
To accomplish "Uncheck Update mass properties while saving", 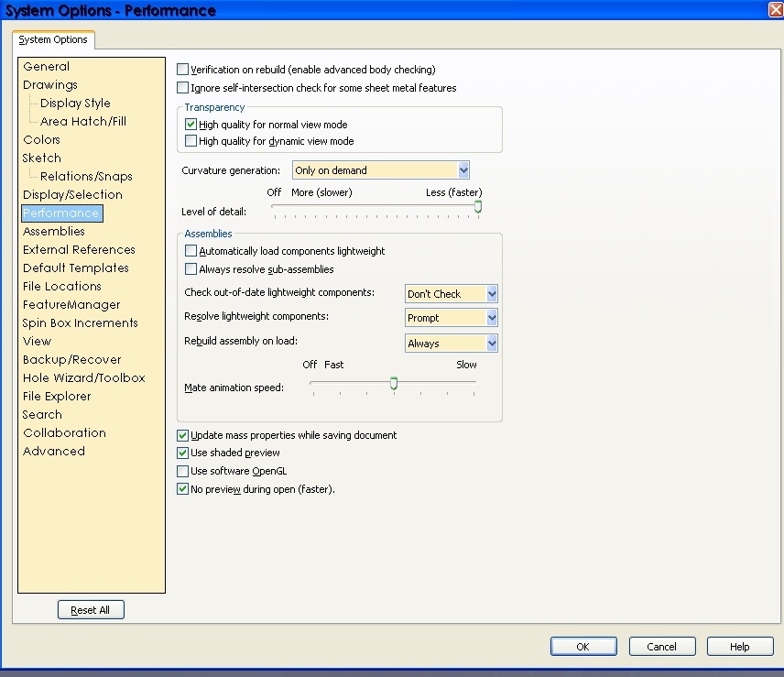I will (182, 435).
